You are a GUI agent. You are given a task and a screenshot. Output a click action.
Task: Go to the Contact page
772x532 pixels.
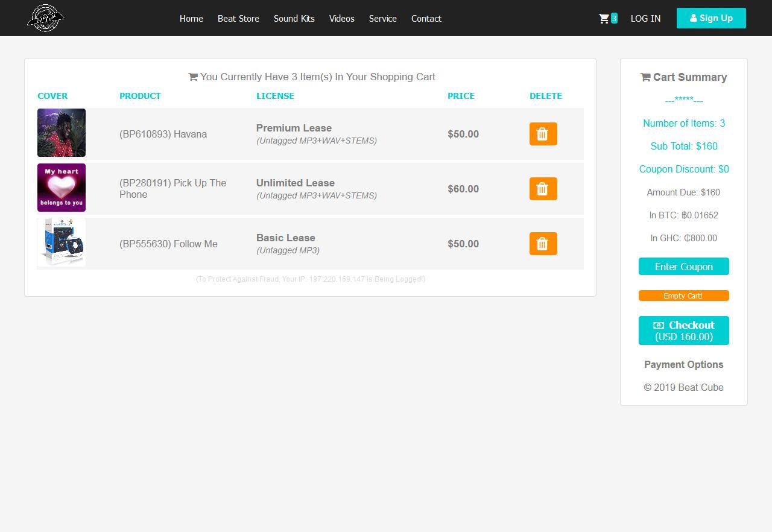click(426, 19)
